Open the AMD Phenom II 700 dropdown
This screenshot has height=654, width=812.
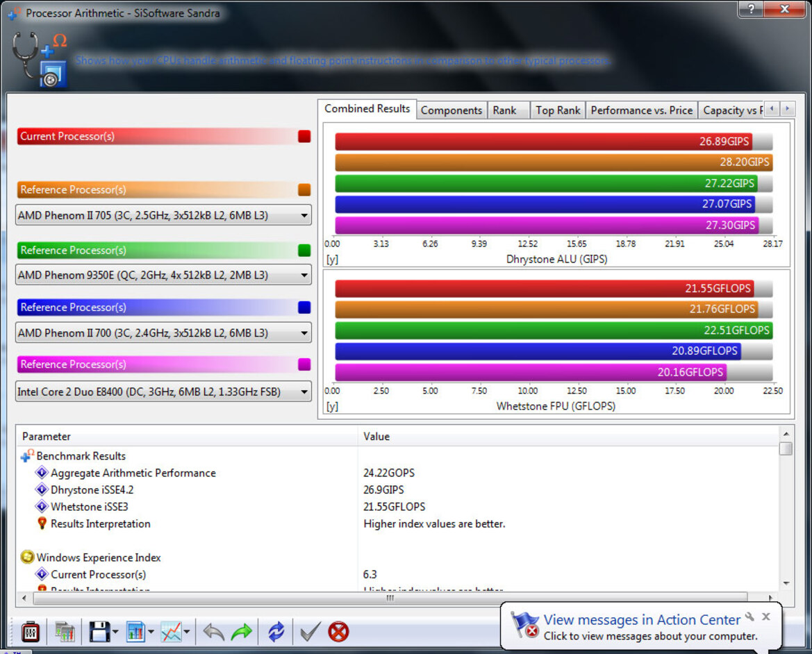click(163, 333)
